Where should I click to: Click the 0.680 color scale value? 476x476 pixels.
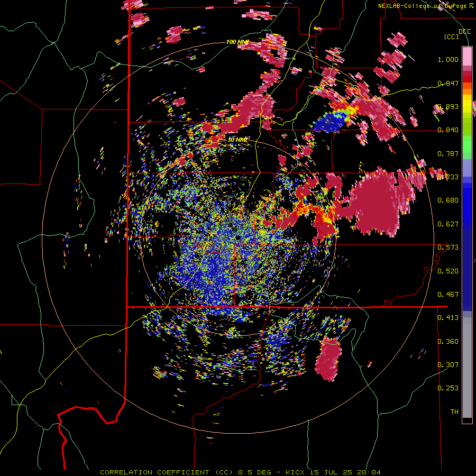[x=448, y=200]
